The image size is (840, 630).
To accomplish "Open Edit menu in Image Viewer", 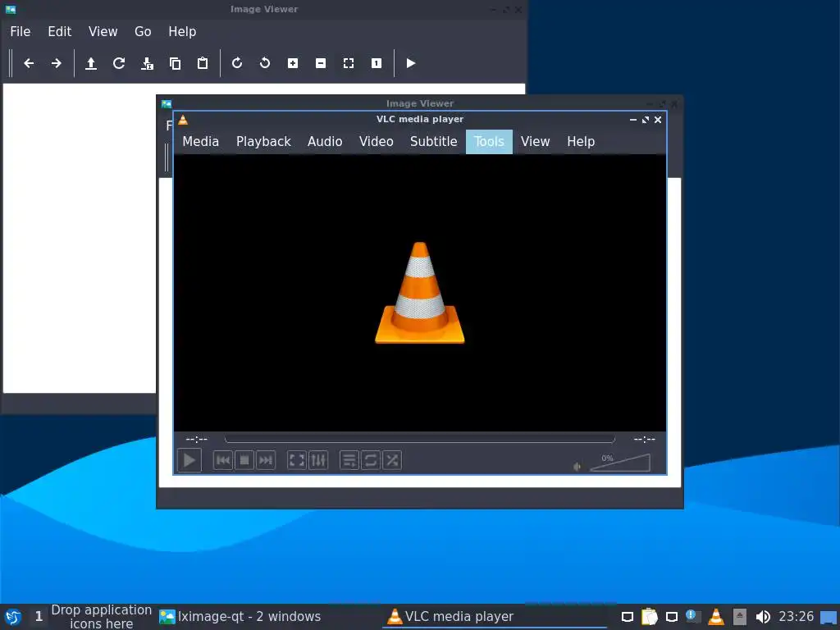I will click(59, 32).
